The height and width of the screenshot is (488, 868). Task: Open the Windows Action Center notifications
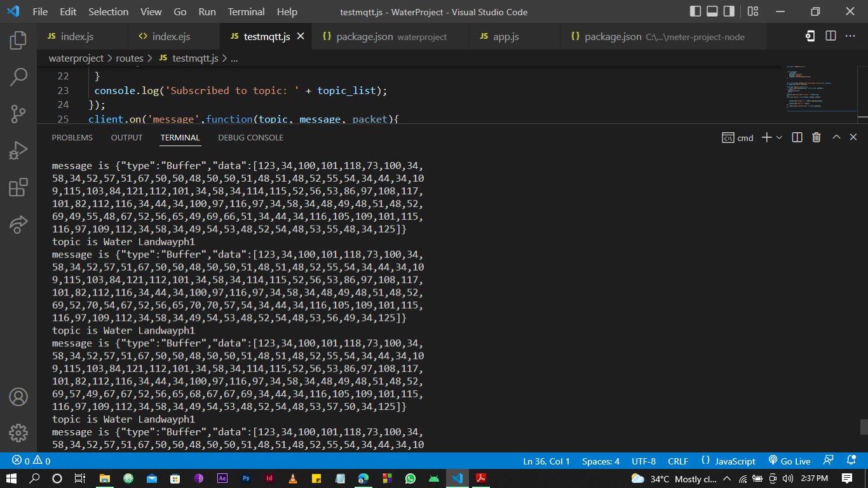[846, 478]
